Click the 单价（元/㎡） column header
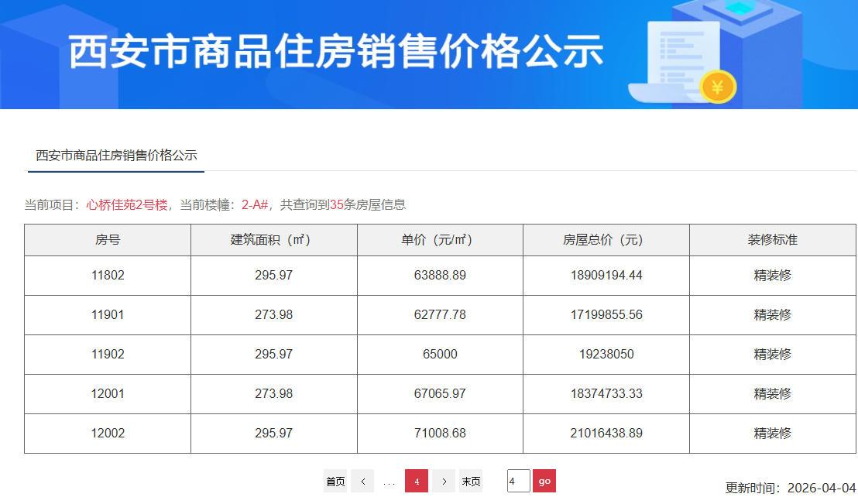Image resolution: width=858 pixels, height=504 pixels. [x=440, y=240]
